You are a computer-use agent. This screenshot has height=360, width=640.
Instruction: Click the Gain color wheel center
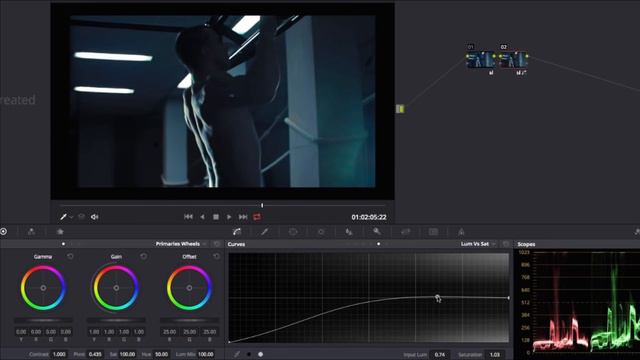click(116, 288)
